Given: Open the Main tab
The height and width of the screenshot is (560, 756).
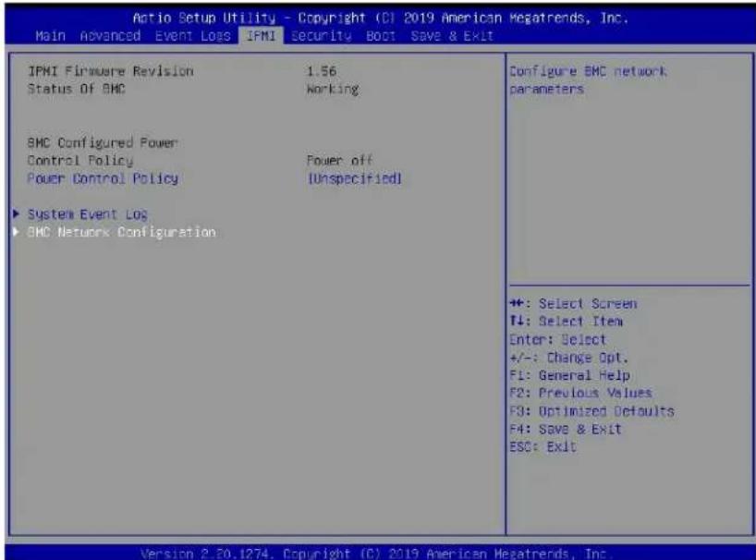Looking at the screenshot, I should [50, 36].
